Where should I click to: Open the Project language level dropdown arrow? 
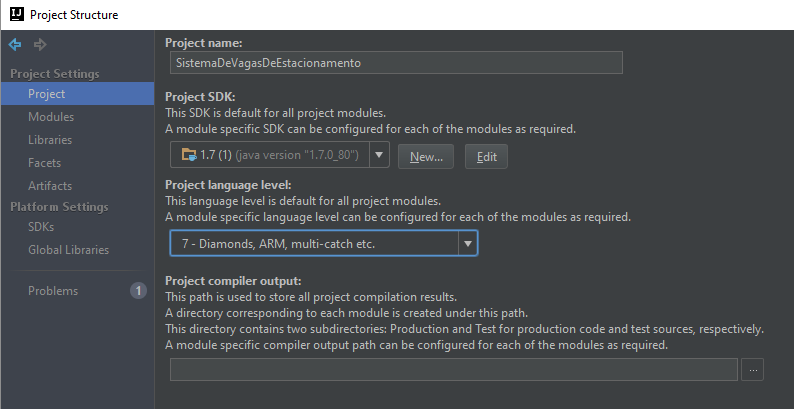tap(467, 243)
